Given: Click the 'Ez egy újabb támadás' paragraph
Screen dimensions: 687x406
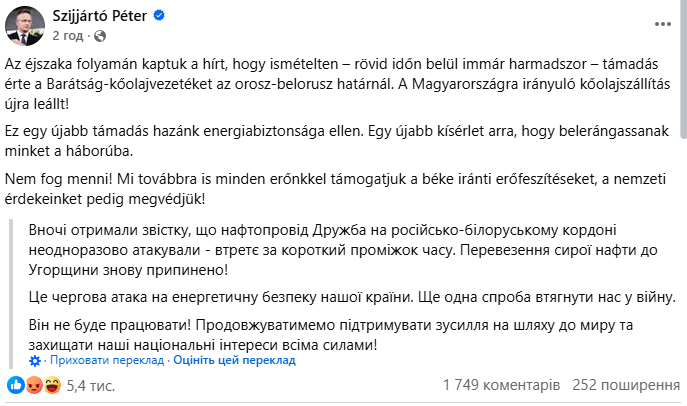Looking at the screenshot, I should tap(330, 141).
